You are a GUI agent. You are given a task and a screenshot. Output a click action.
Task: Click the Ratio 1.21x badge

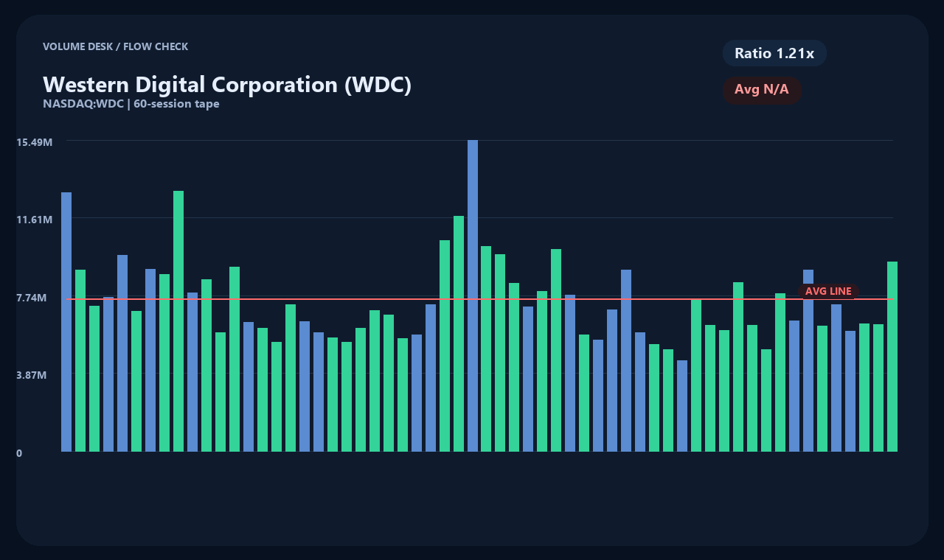tap(774, 53)
